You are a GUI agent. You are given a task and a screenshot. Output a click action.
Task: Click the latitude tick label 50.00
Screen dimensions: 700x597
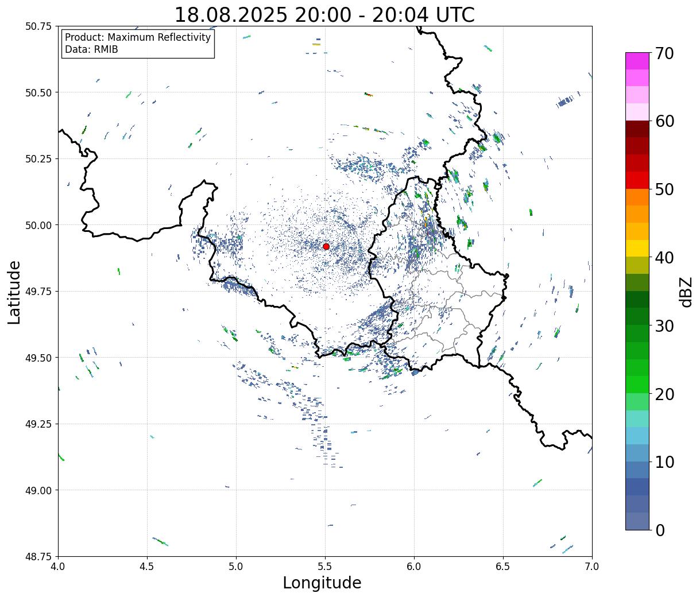pyautogui.click(x=38, y=225)
